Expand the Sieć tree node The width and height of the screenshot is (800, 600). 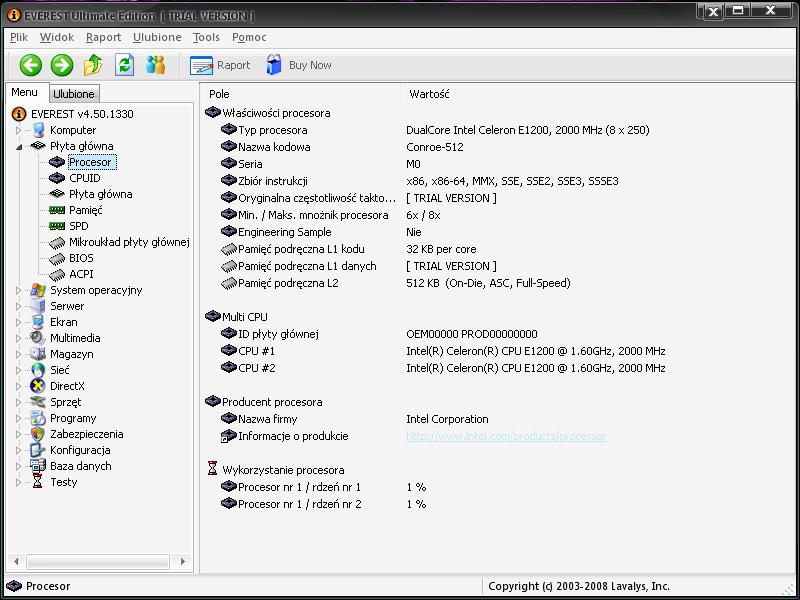pos(18,370)
